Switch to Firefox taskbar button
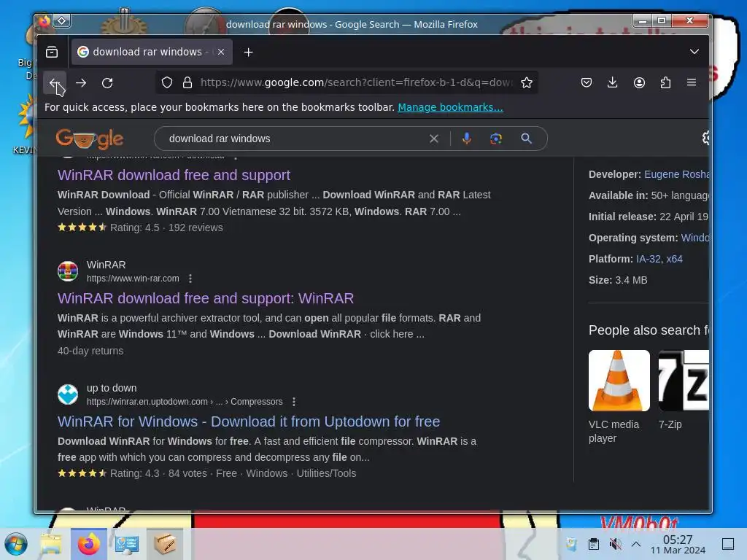This screenshot has height=560, width=747. [x=89, y=544]
